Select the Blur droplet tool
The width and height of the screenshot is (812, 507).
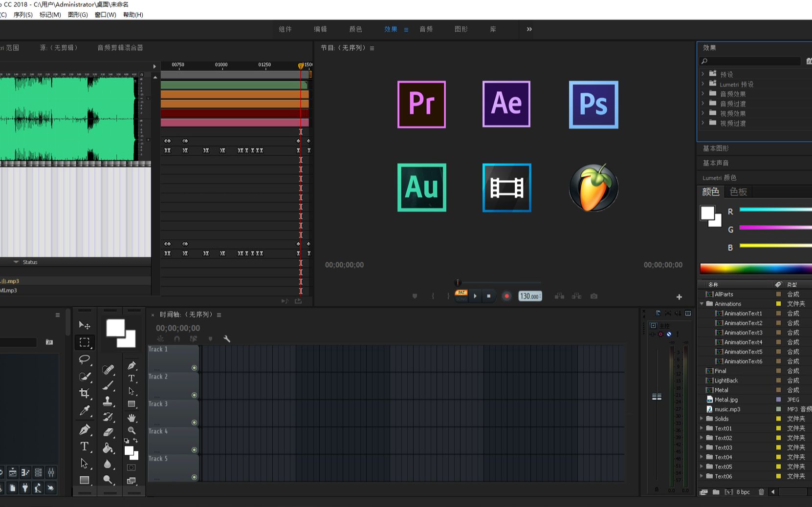(108, 464)
